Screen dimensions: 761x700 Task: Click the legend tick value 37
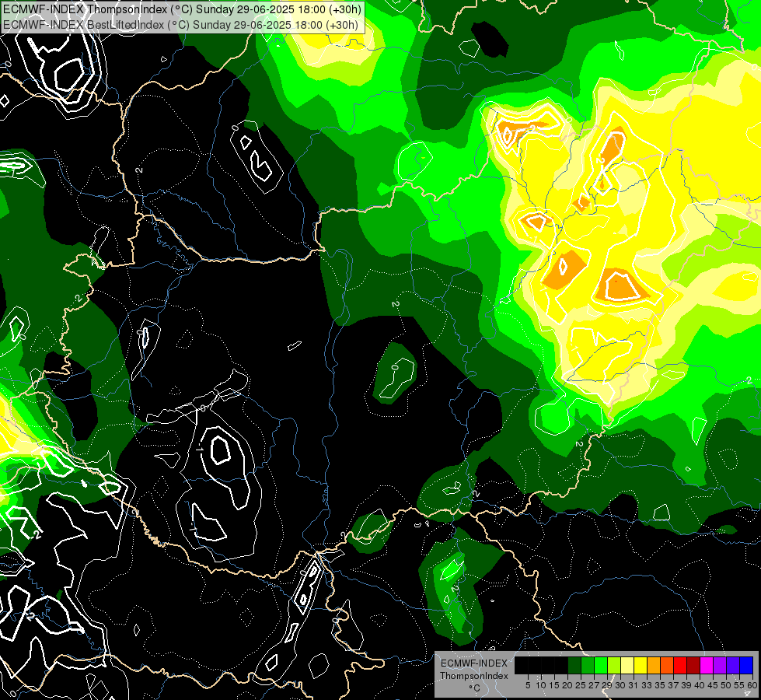coord(674,685)
